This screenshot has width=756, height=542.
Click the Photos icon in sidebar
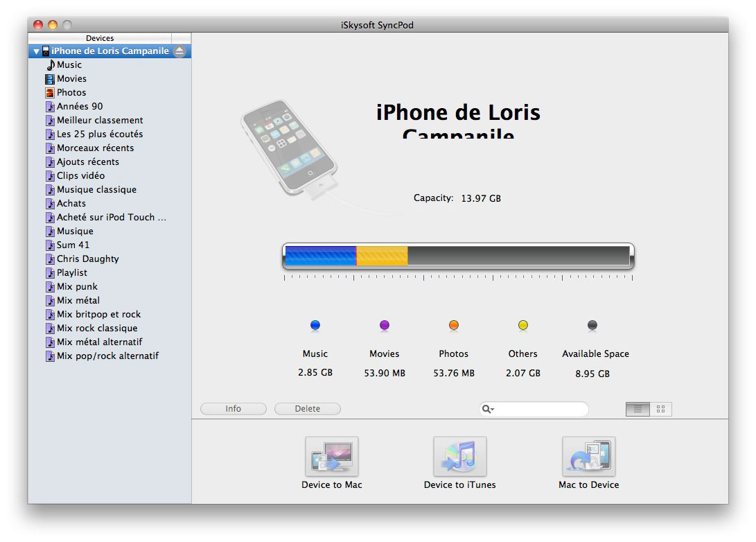pos(50,92)
